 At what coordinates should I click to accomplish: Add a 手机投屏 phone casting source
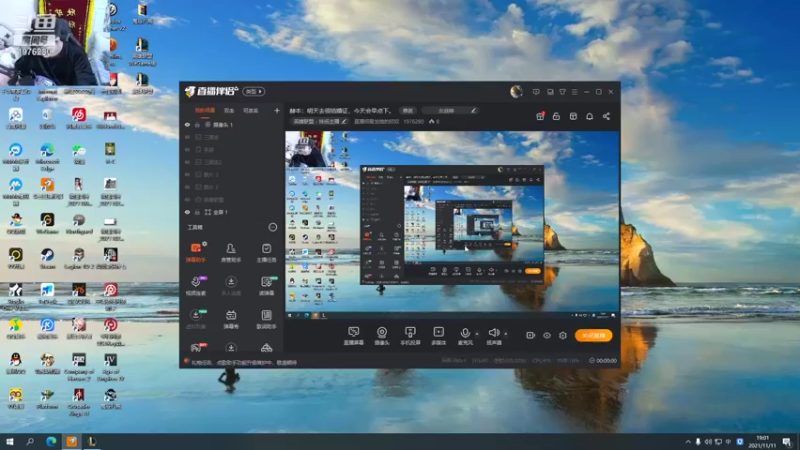pos(410,336)
